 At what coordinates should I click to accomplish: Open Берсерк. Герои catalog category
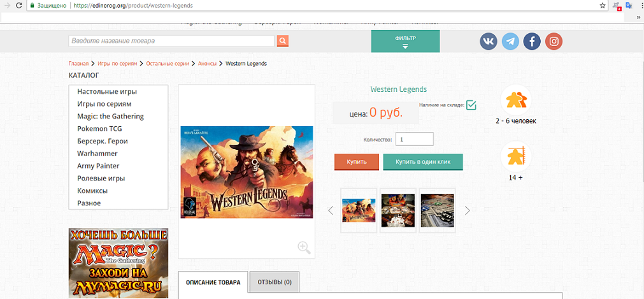point(103,141)
